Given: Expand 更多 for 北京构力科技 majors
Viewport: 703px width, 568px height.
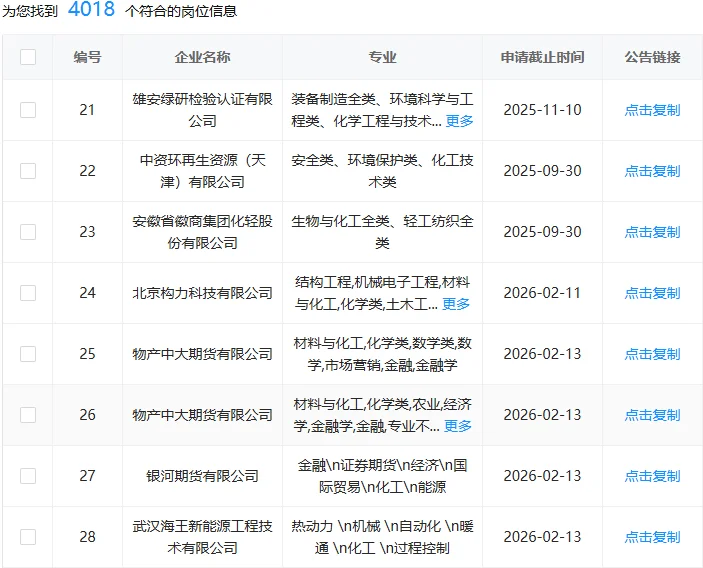Looking at the screenshot, I should click(x=456, y=304).
